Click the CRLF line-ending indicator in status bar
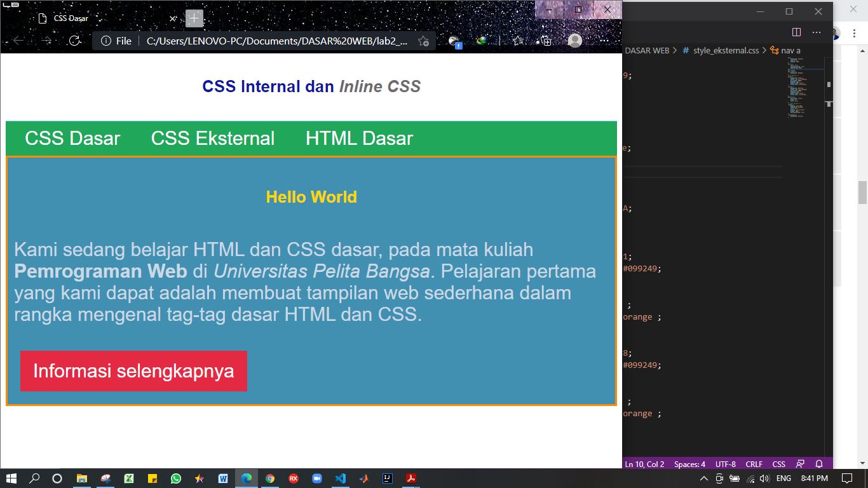This screenshot has height=488, width=868. pyautogui.click(x=754, y=464)
